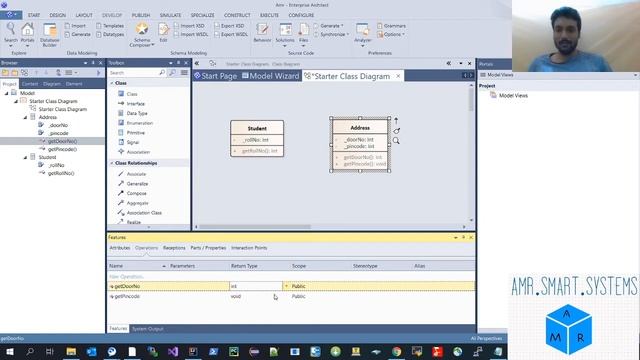Open the Start Page diagram tab
This screenshot has width=640, height=360.
pyautogui.click(x=216, y=76)
